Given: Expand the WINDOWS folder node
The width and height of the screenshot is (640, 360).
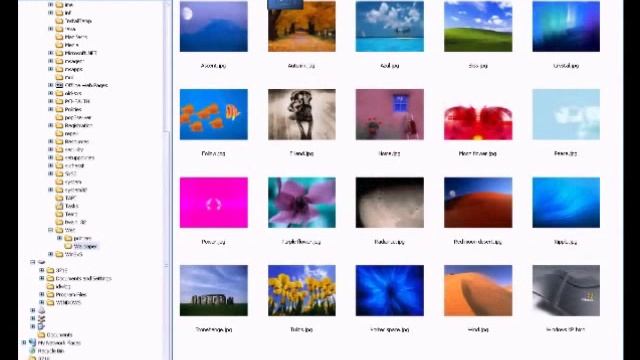Looking at the screenshot, I should 42,302.
